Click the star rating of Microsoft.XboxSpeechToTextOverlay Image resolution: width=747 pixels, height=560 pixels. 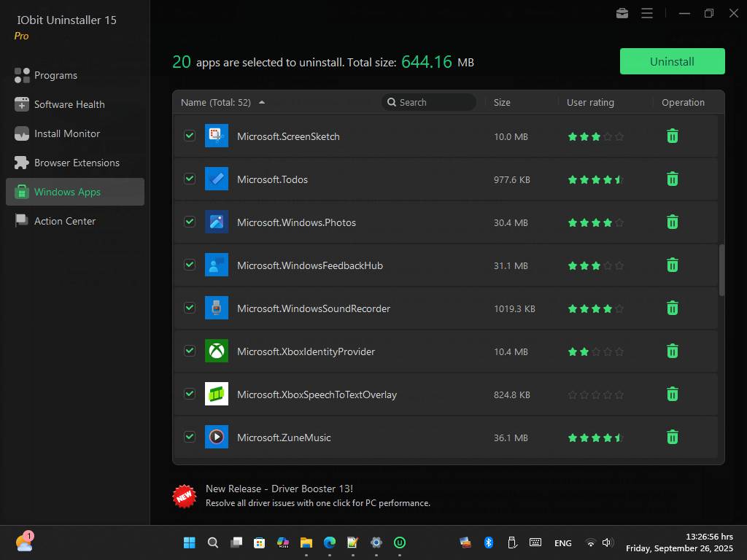click(595, 394)
